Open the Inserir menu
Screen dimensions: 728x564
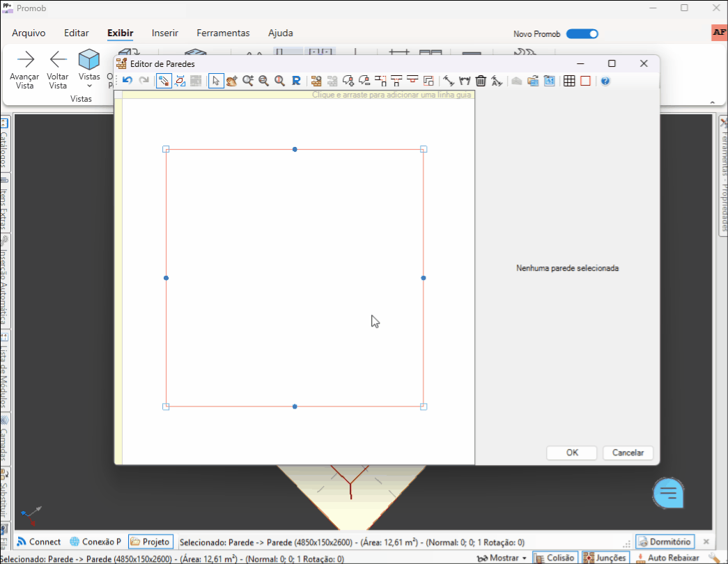click(x=165, y=33)
